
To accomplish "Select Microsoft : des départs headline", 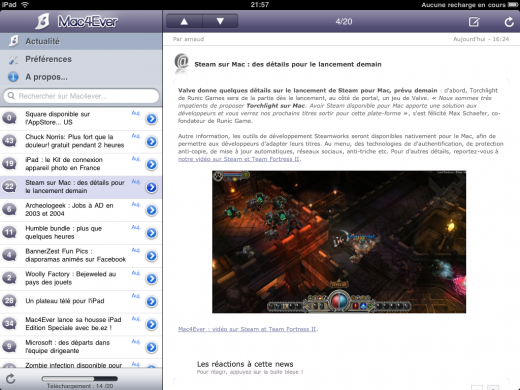I will click(68, 347).
